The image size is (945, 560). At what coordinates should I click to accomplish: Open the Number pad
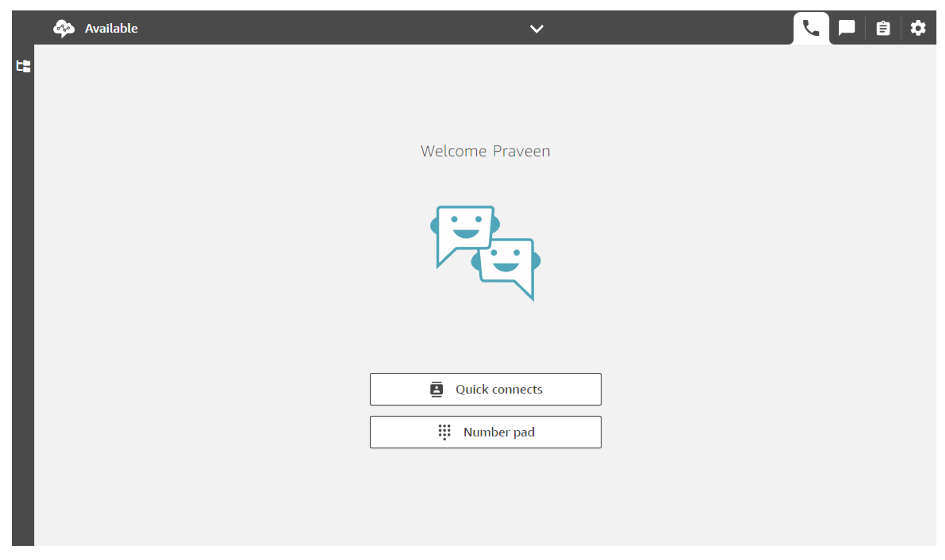485,432
